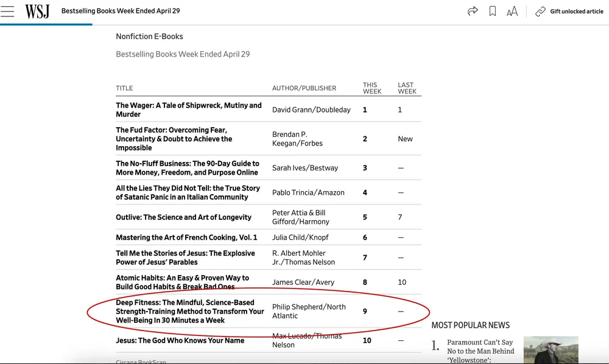This screenshot has width=609, height=364.
Task: Select Mastering the Art of French Cooking title
Action: coord(186,237)
